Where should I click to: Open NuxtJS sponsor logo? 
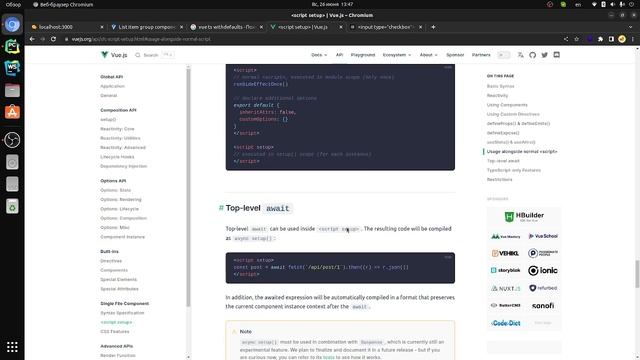point(505,288)
